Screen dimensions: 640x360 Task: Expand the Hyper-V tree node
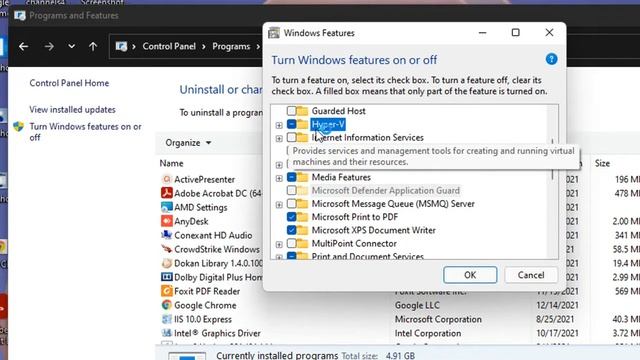279,125
